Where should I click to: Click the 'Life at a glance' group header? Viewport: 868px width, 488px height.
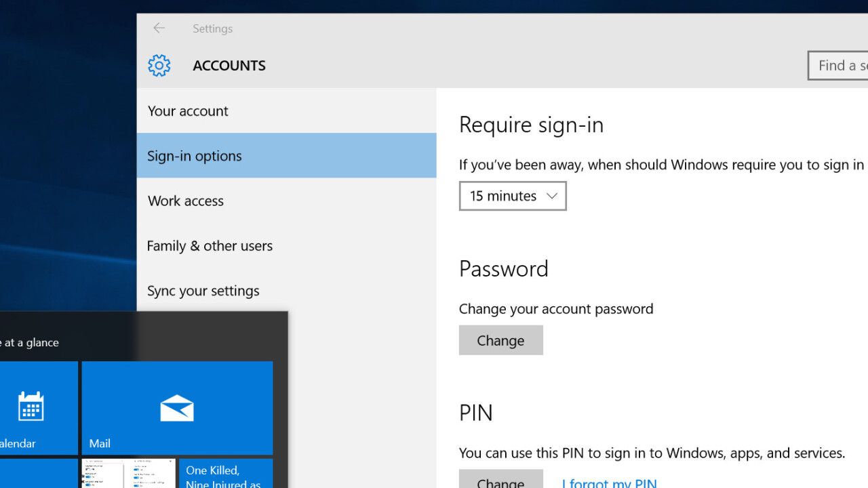30,342
